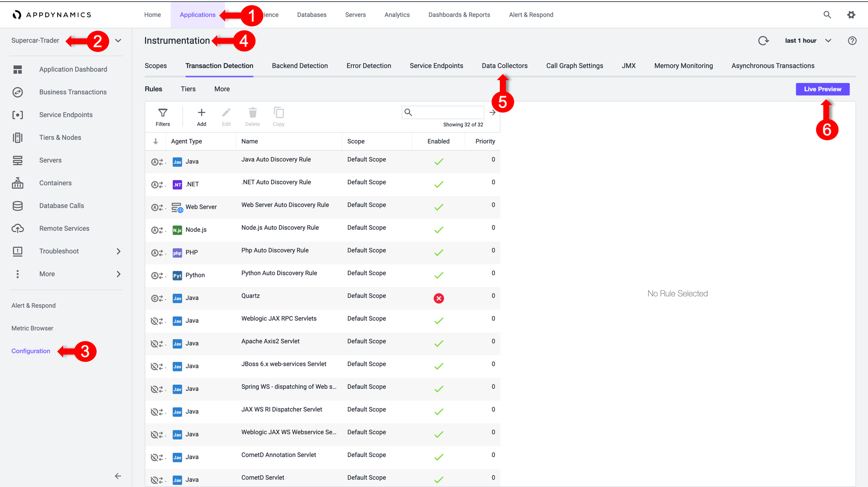
Task: Expand the sidebar More submenu chevron
Action: pos(119,274)
